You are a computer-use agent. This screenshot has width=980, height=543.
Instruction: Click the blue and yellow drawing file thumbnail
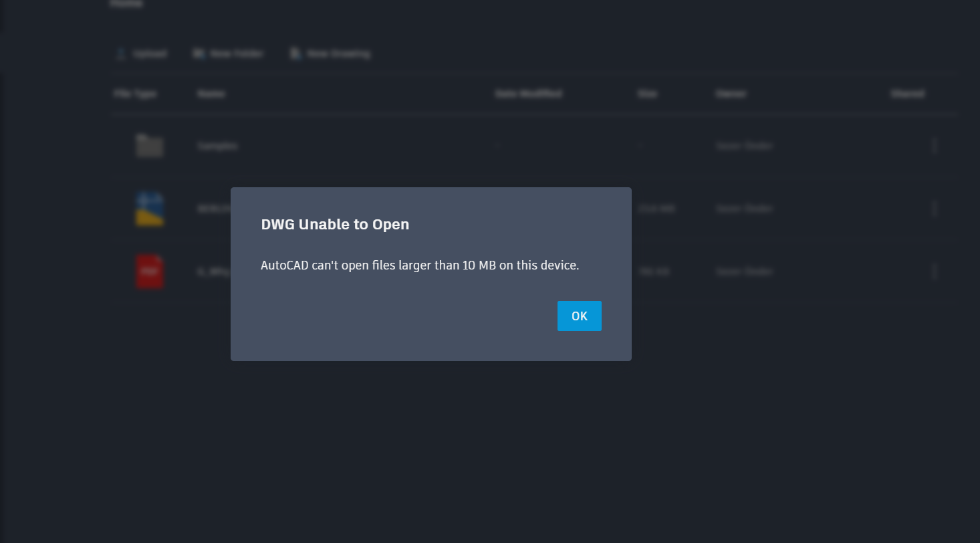tap(150, 209)
